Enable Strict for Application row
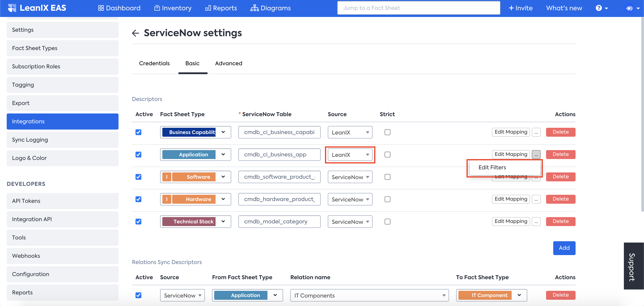 click(x=387, y=154)
